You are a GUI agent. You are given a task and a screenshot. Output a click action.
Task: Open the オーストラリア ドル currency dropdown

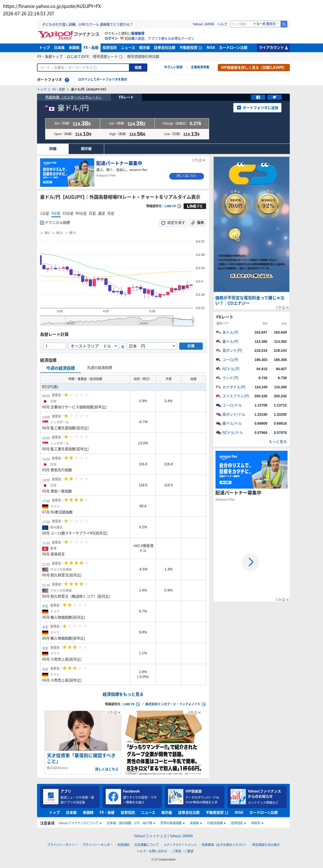[93, 346]
